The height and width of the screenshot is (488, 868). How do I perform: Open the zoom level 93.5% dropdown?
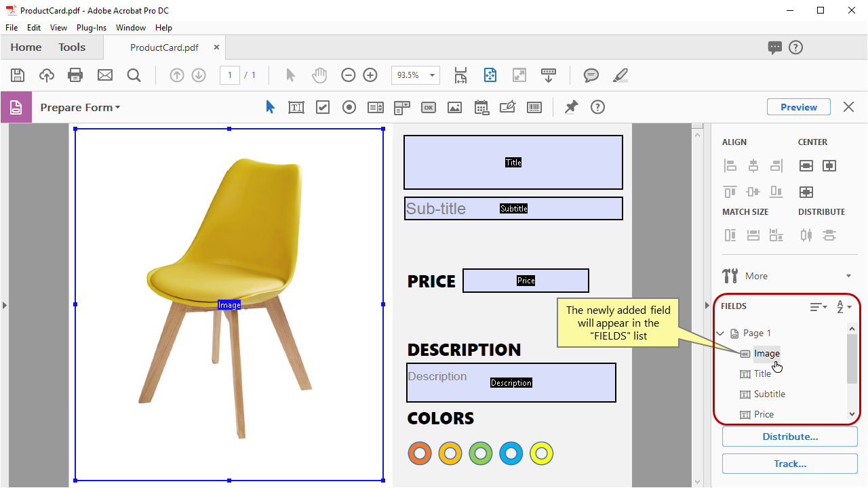[x=432, y=75]
